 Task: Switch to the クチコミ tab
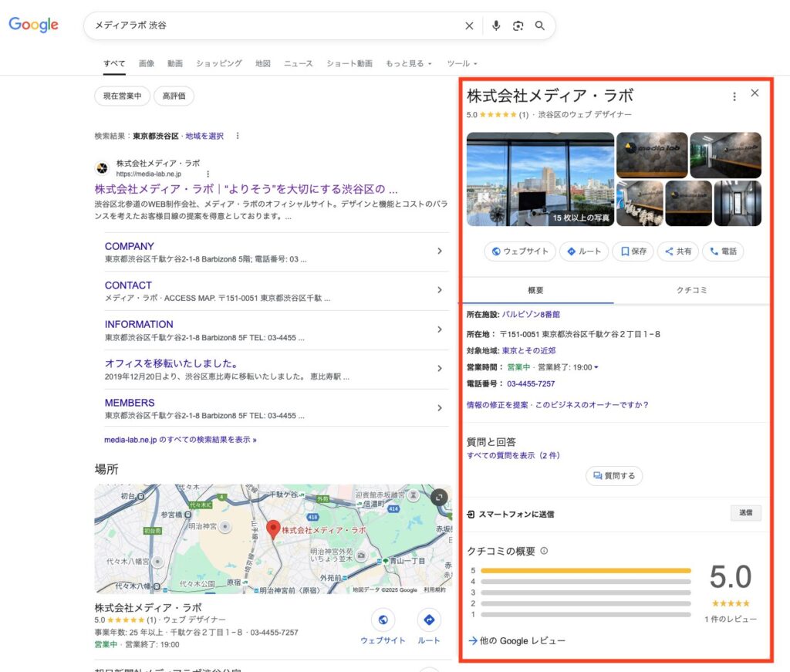(691, 291)
